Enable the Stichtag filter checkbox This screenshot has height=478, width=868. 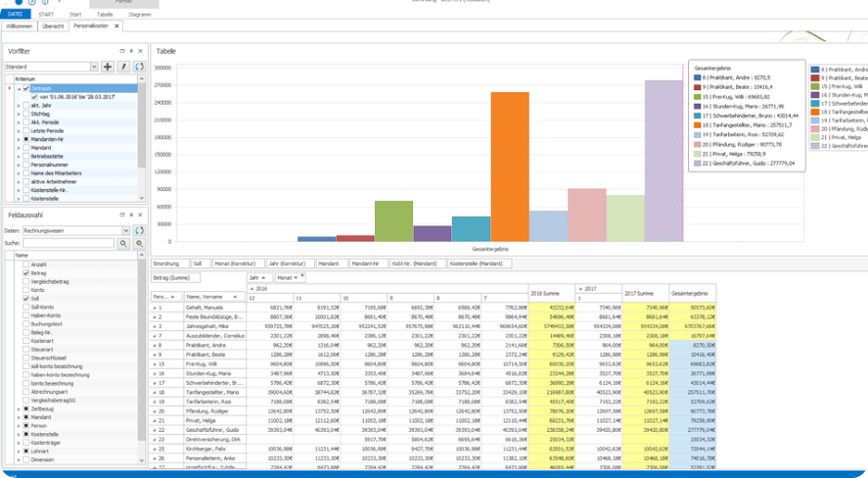click(26, 114)
